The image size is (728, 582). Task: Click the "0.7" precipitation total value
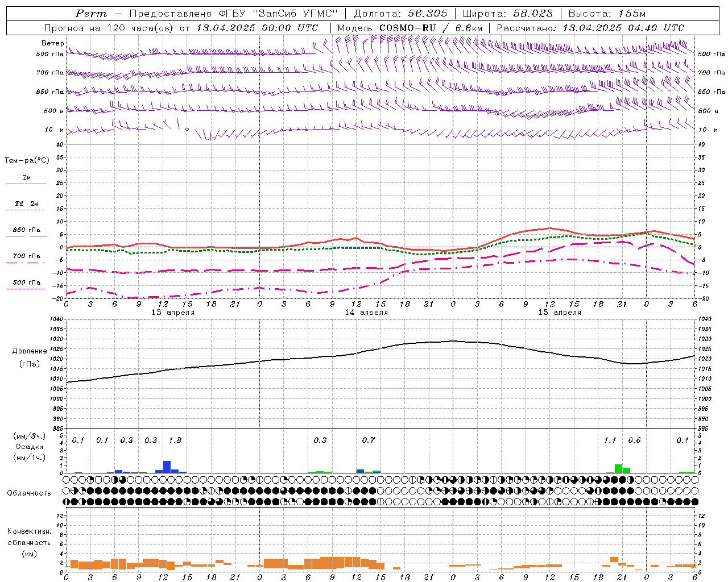[369, 440]
